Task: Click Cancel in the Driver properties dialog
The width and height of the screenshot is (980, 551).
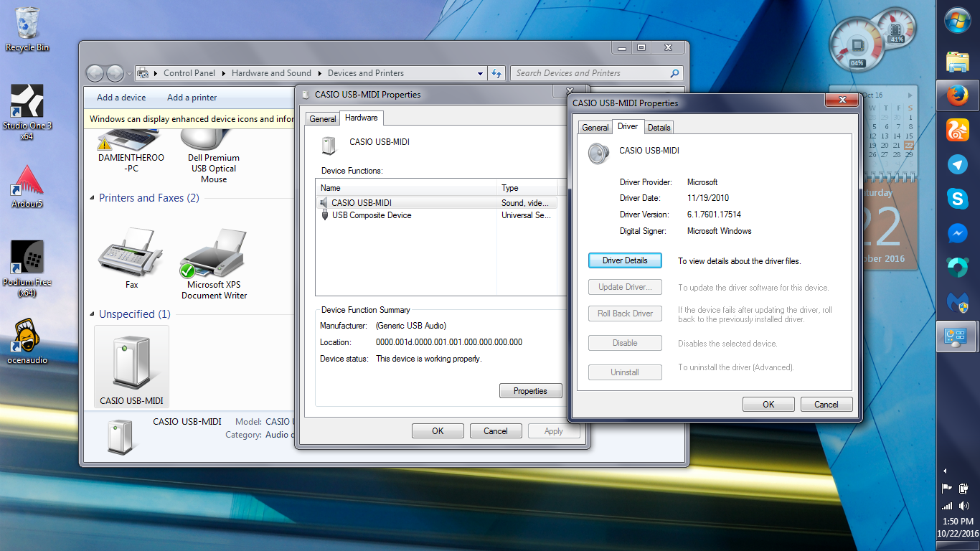Action: click(x=826, y=405)
